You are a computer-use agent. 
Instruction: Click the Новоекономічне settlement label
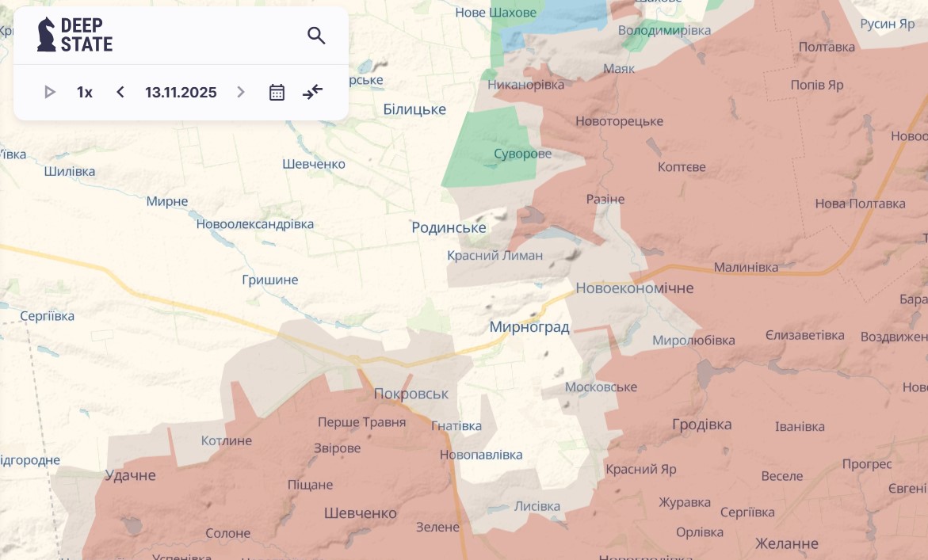634,288
